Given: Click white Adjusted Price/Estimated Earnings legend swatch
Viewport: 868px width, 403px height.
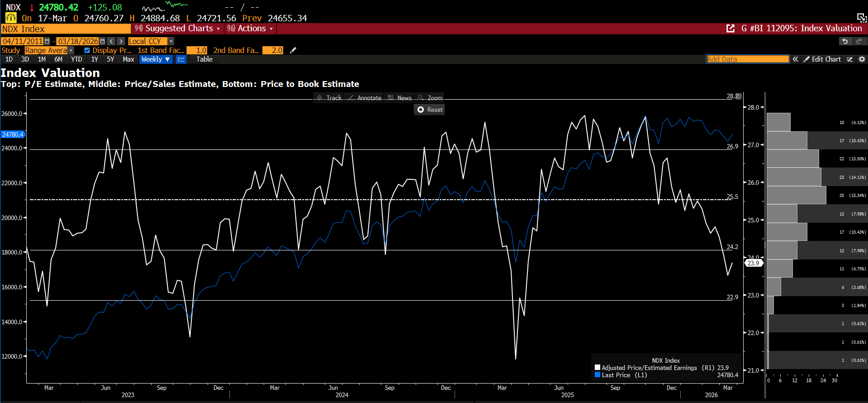Looking at the screenshot, I should coord(598,368).
